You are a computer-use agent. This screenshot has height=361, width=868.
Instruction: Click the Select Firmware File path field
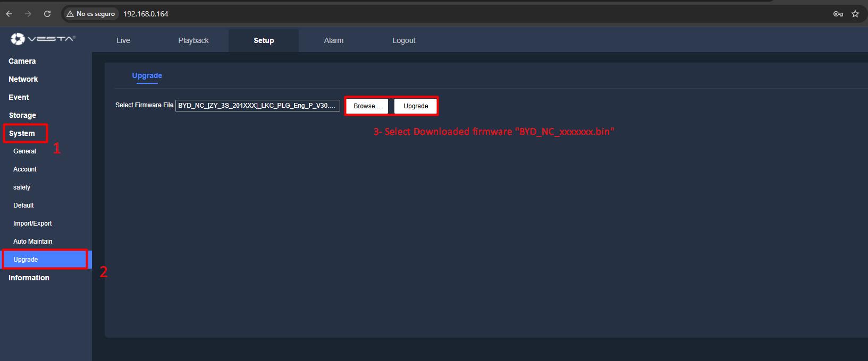257,106
